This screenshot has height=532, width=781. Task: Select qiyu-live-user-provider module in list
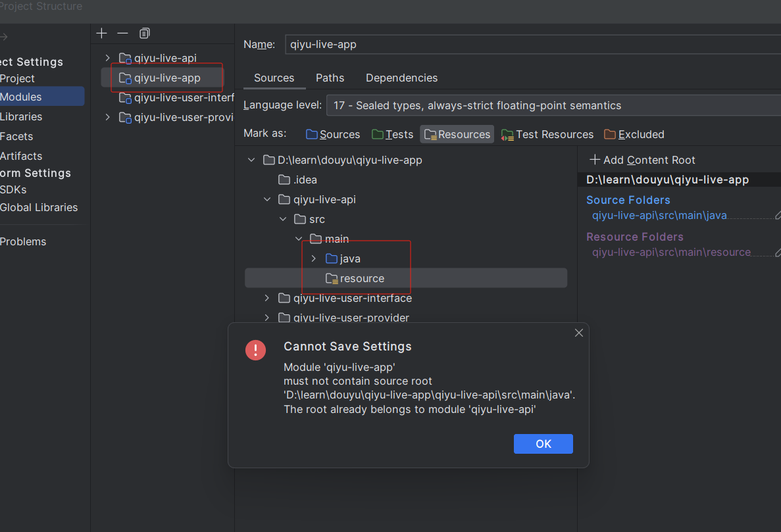tap(176, 118)
